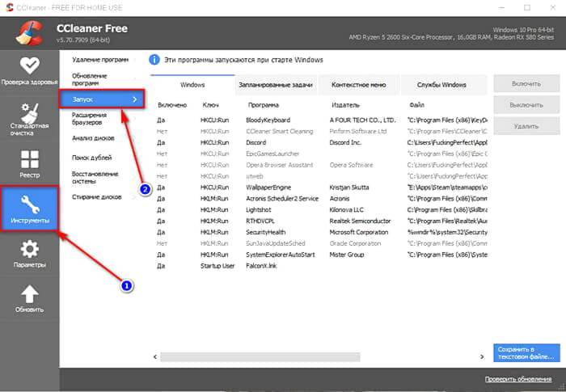Viewport: 566px width, 392px height.
Task: Click Проверить обновления link
Action: pyautogui.click(x=518, y=378)
